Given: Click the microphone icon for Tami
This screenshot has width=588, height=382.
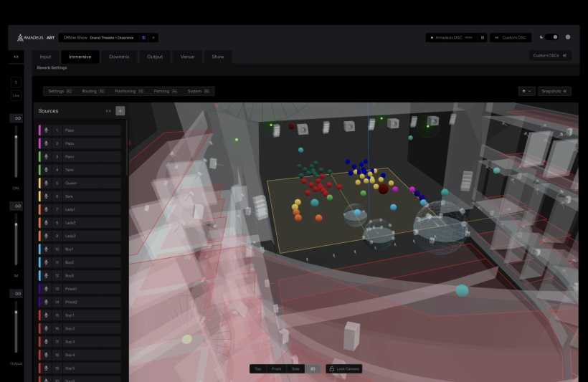Looking at the screenshot, I should [46, 170].
